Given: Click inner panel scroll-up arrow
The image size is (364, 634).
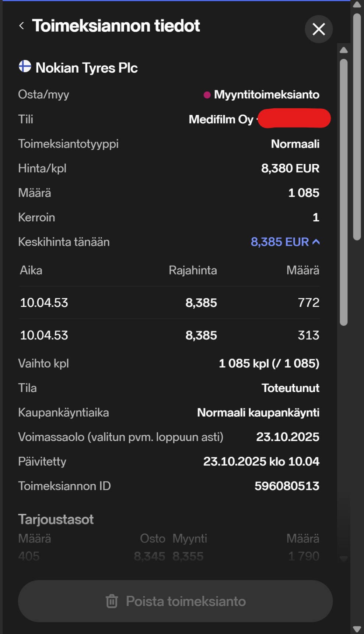Looking at the screenshot, I should tap(344, 50).
